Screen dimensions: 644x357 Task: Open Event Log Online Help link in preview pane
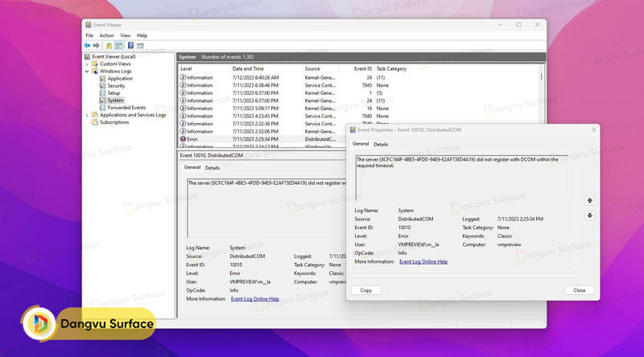[x=255, y=299]
